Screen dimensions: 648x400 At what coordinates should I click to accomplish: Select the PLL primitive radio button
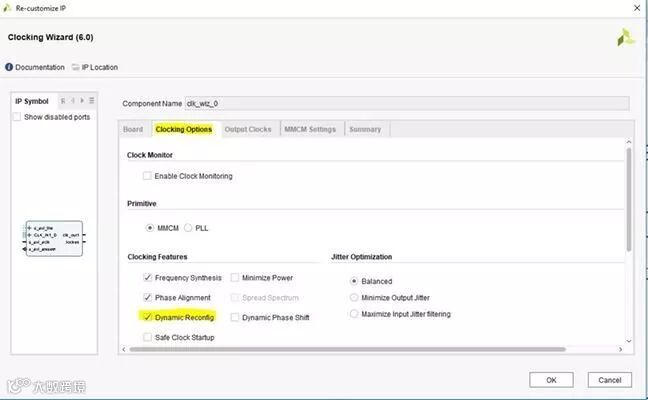(x=188, y=228)
